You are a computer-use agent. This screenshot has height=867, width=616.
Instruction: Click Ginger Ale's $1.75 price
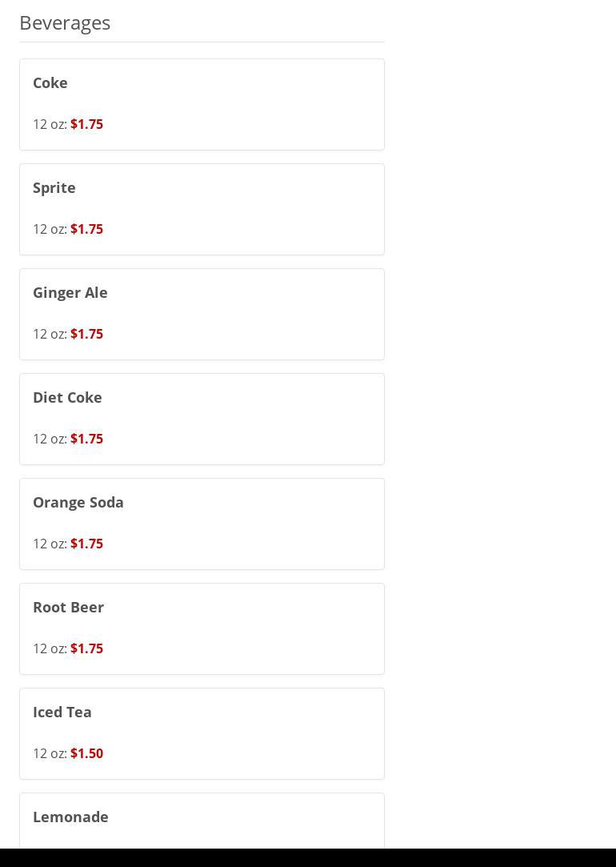(86, 334)
